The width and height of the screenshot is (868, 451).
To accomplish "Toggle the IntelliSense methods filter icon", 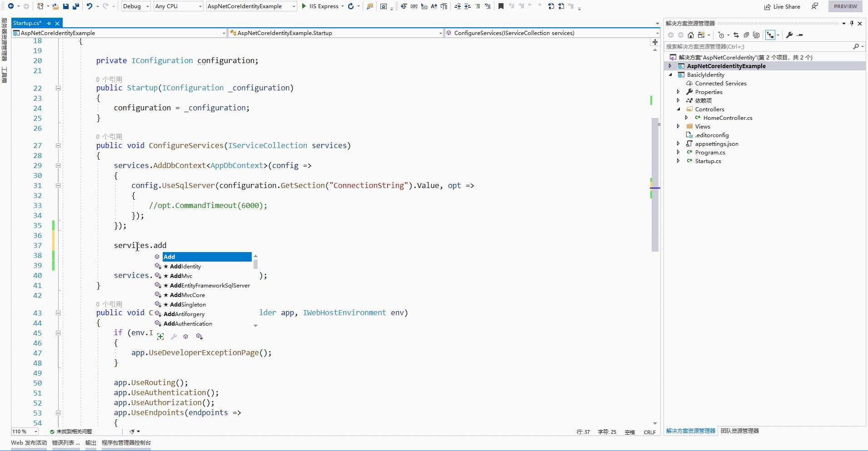I will pyautogui.click(x=185, y=337).
